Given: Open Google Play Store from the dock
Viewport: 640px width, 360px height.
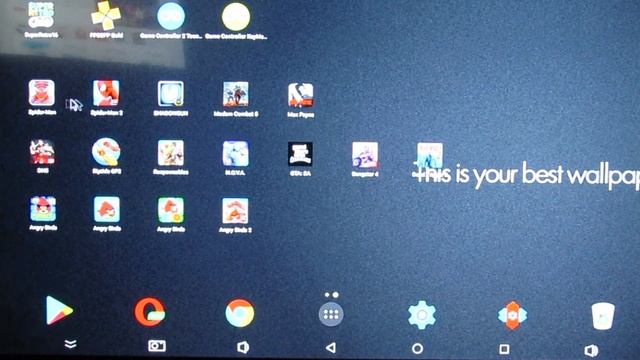Looking at the screenshot, I should 59,310.
